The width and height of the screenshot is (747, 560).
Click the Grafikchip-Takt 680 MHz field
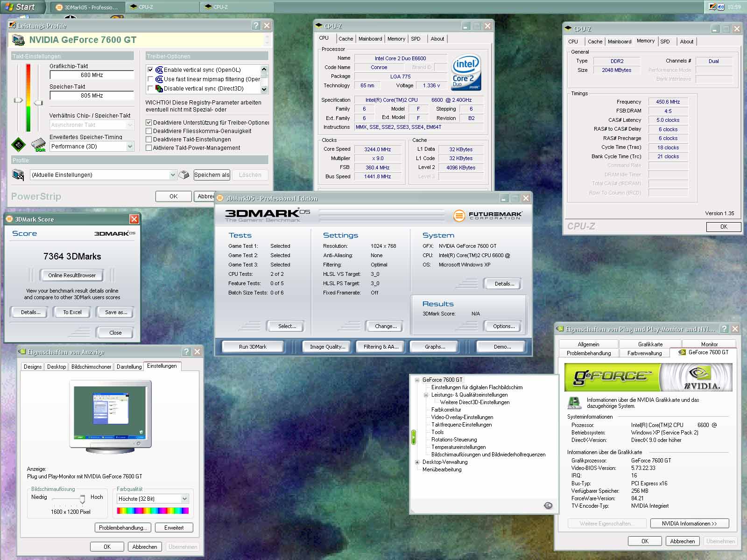point(92,75)
